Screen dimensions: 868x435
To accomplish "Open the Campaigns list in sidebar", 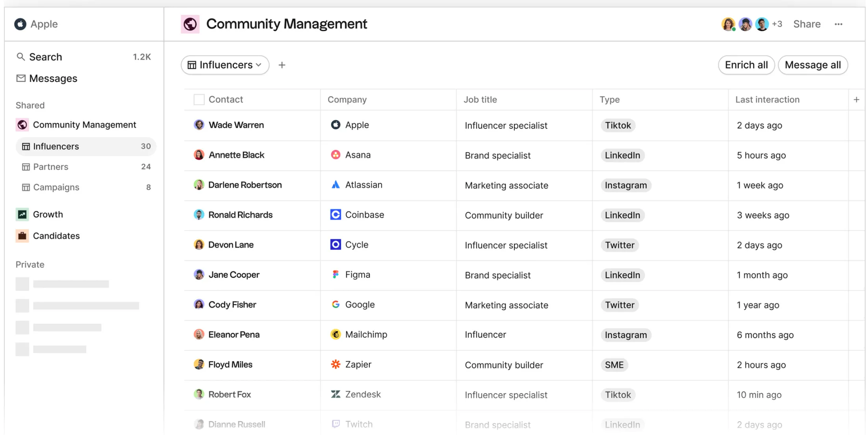I will coord(86,188).
